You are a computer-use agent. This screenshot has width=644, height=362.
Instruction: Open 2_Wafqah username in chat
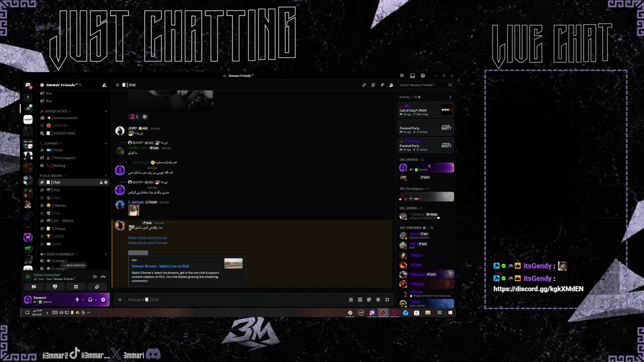pyautogui.click(x=136, y=202)
